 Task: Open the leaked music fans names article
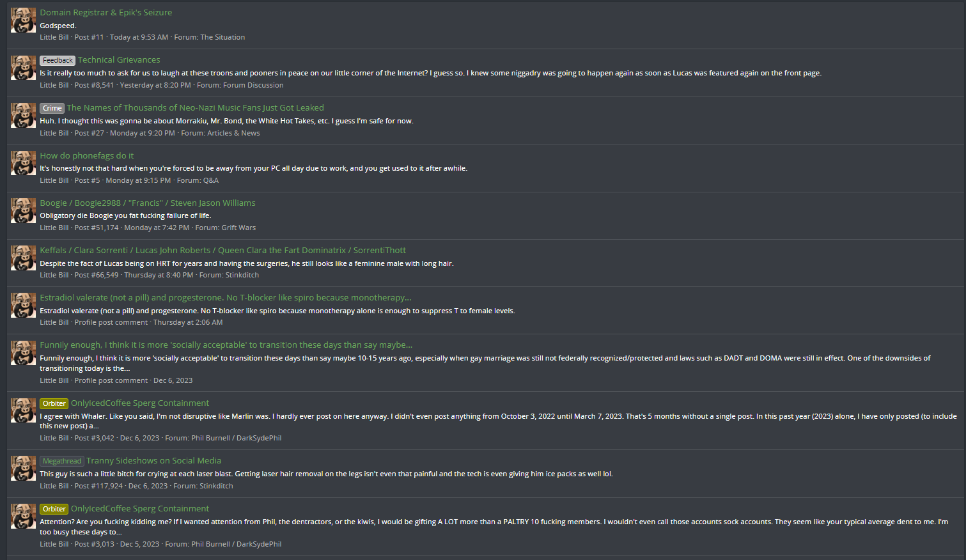(195, 108)
